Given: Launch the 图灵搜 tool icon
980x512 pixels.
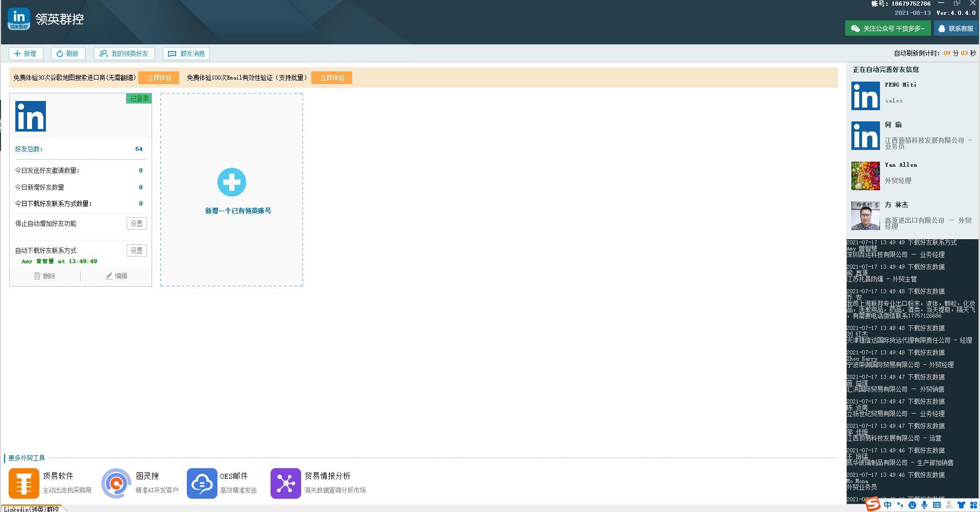Looking at the screenshot, I should (x=116, y=483).
